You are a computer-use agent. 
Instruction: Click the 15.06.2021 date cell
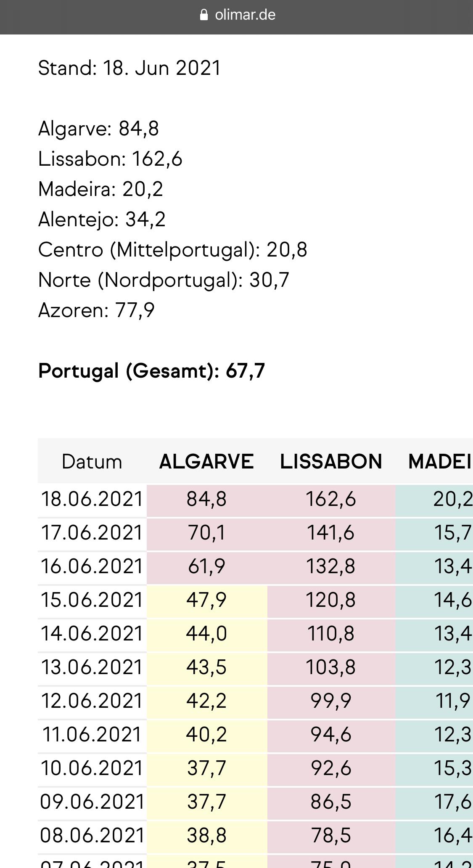(92, 601)
